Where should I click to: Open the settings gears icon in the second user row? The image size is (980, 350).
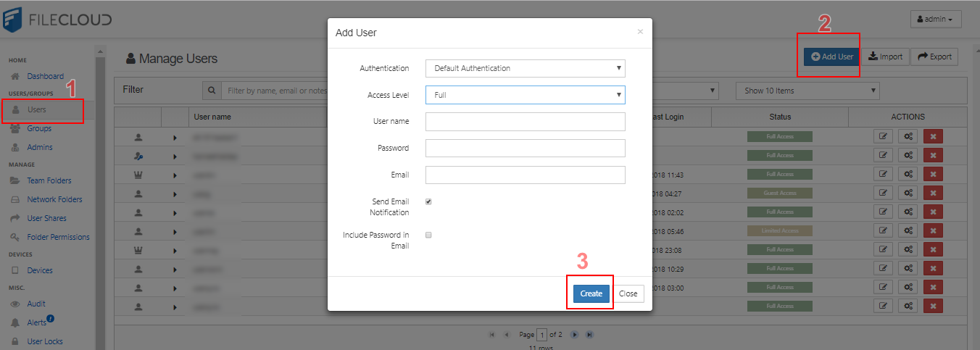(908, 155)
